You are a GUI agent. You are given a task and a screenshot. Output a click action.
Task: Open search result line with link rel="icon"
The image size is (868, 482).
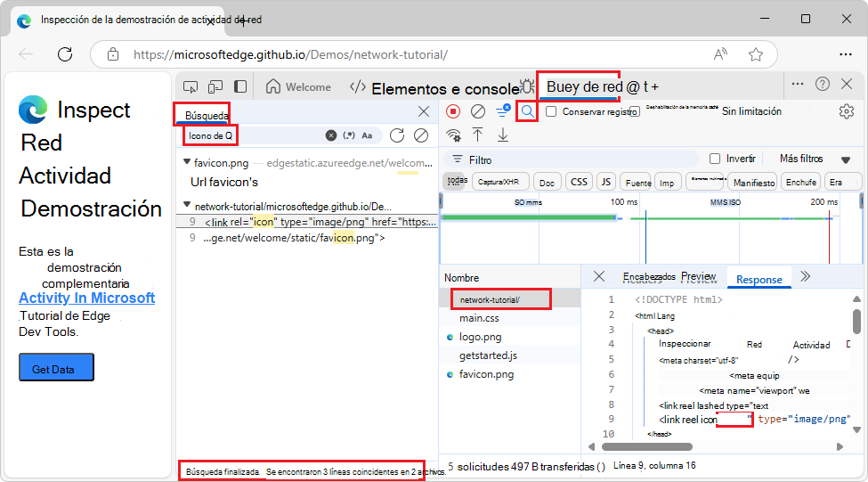pyautogui.click(x=308, y=222)
